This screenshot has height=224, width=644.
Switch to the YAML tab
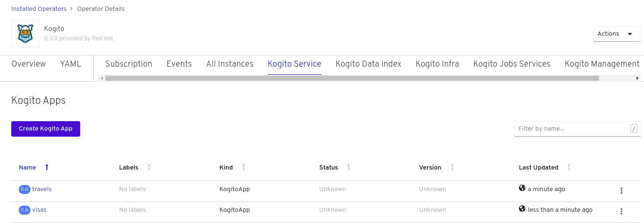pos(71,64)
